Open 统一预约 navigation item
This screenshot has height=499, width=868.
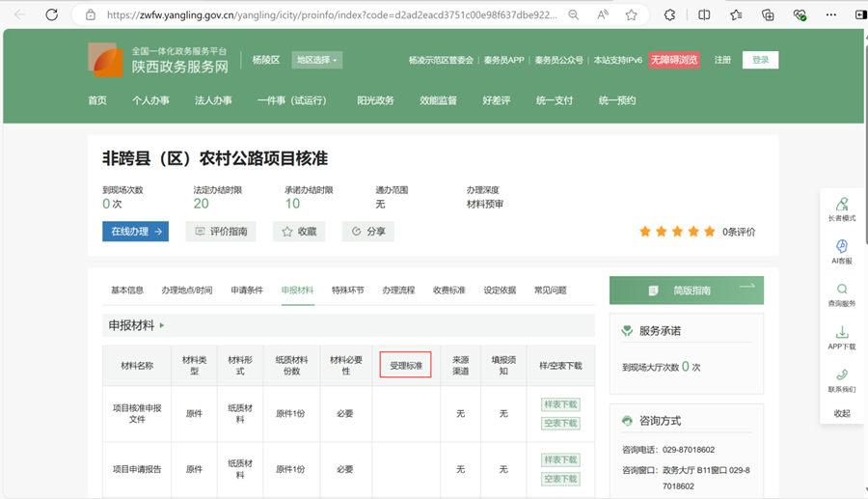[616, 100]
